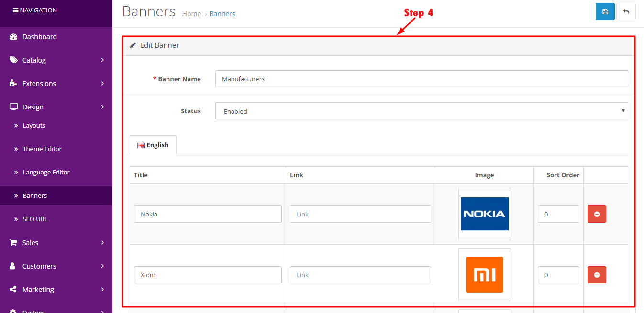Screen dimensions: 644x313
Task: Click the blue save banner icon
Action: (605, 11)
